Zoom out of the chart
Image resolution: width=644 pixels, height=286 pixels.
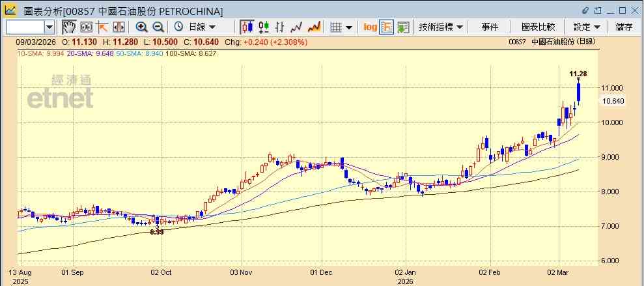pos(158,27)
